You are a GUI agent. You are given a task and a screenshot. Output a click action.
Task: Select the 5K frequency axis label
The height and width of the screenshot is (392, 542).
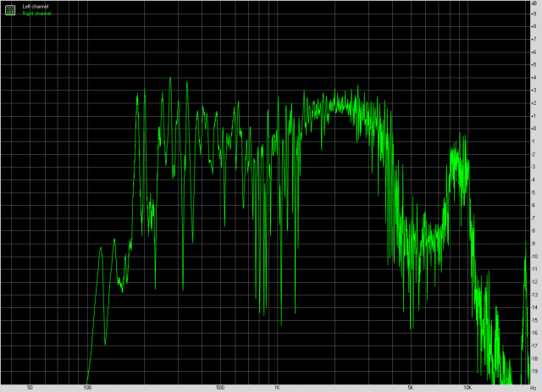(x=410, y=388)
